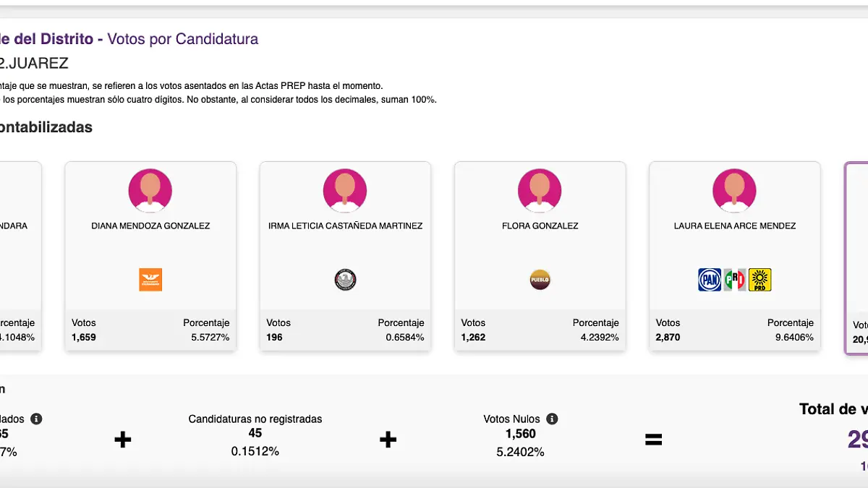Click the yellow PRD party logo
Image resolution: width=868 pixels, height=488 pixels.
[760, 280]
